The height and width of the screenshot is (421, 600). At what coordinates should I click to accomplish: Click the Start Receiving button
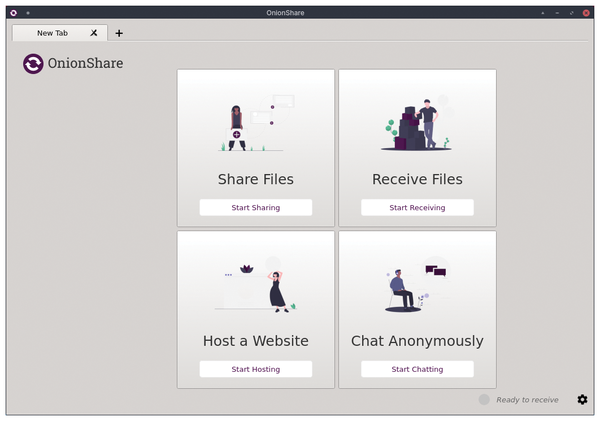click(x=417, y=207)
